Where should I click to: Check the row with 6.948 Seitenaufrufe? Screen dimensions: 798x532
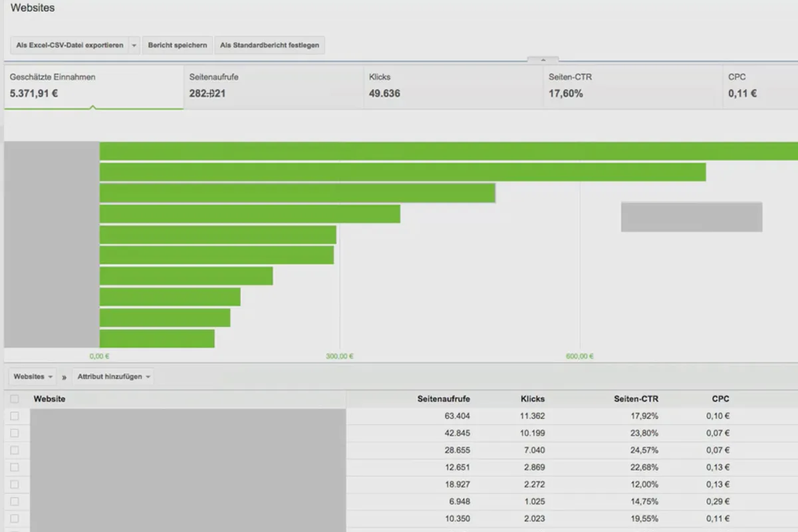pos(15,501)
